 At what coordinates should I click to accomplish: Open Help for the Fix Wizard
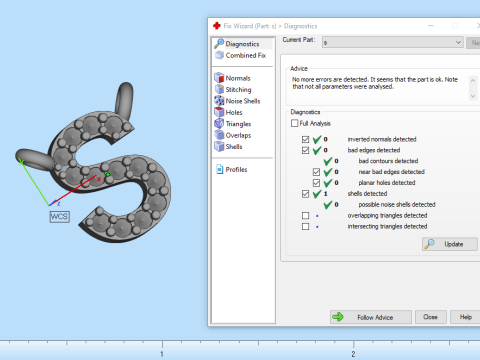click(x=466, y=317)
